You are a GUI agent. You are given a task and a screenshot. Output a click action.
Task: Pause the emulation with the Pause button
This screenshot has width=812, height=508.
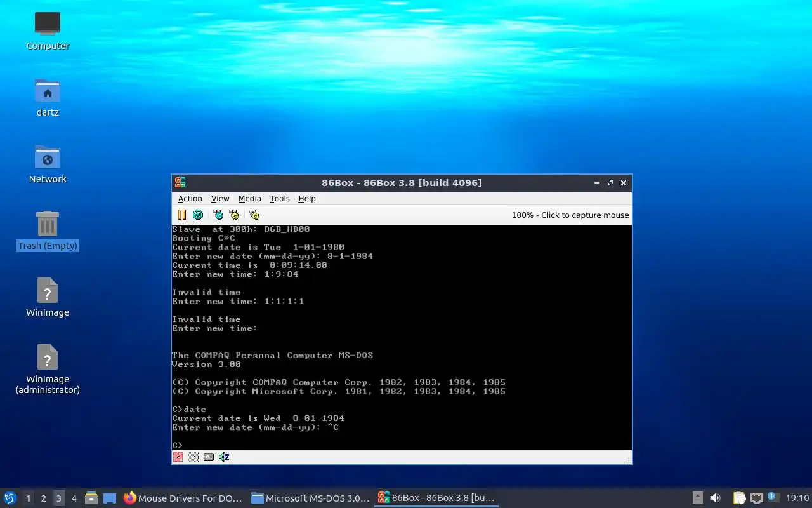pyautogui.click(x=182, y=215)
